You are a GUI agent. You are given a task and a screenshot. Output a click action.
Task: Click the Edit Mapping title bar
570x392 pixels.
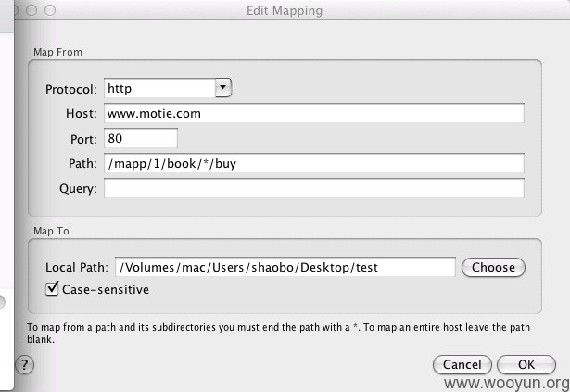[x=285, y=10]
